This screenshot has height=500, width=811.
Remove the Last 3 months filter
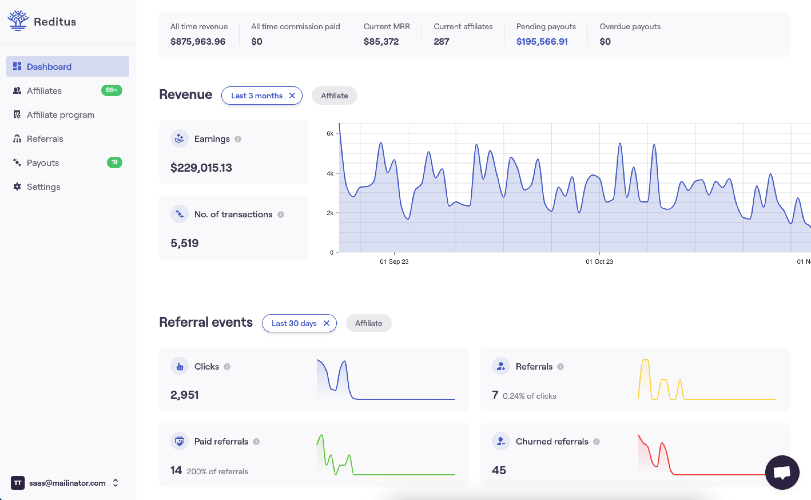click(292, 96)
